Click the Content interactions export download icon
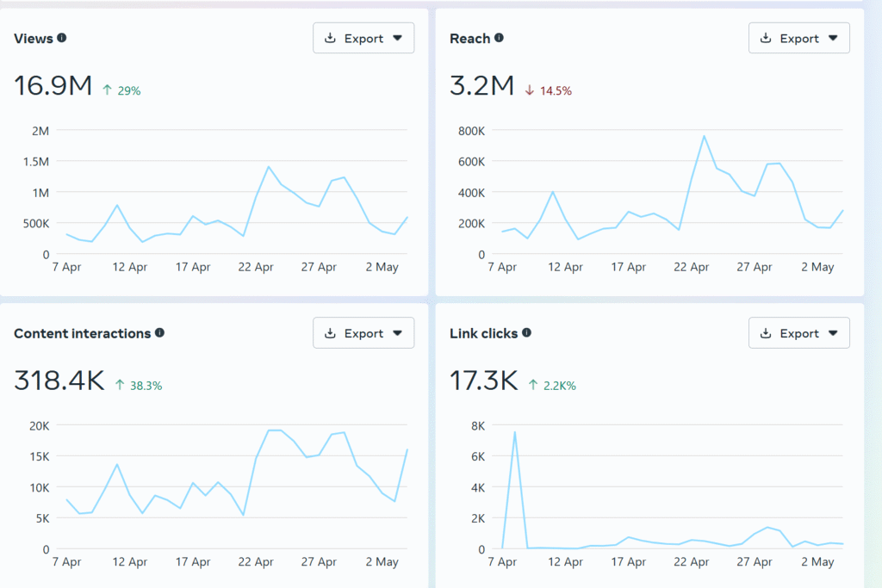The width and height of the screenshot is (882, 588). (330, 333)
